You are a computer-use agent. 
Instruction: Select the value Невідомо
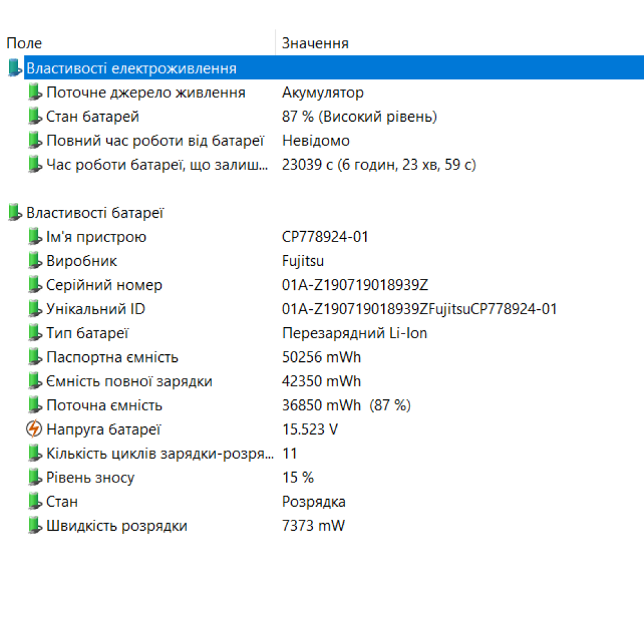click(316, 141)
